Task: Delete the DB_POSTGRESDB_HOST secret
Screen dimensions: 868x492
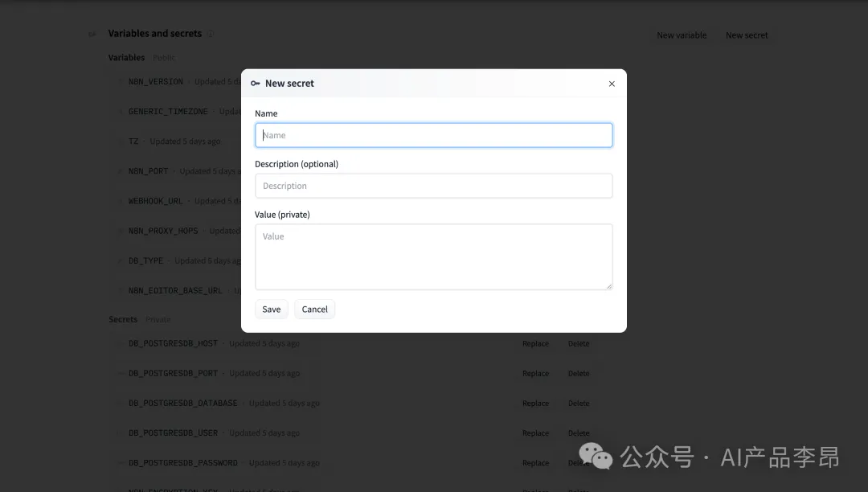Action: (x=579, y=344)
